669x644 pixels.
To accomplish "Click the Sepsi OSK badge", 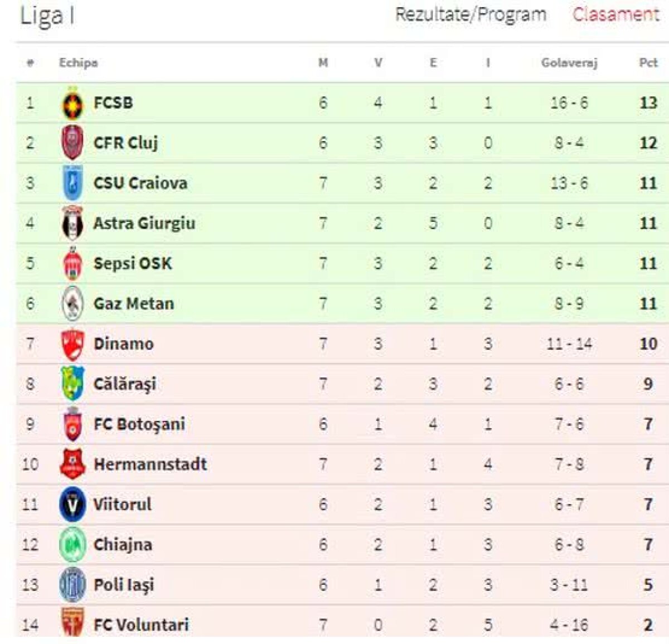I will (x=72, y=263).
